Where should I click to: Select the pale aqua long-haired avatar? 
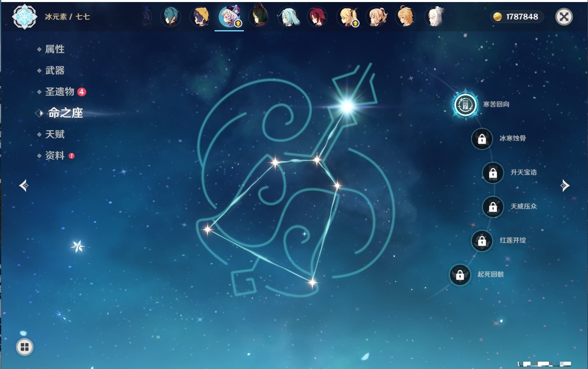click(x=288, y=17)
